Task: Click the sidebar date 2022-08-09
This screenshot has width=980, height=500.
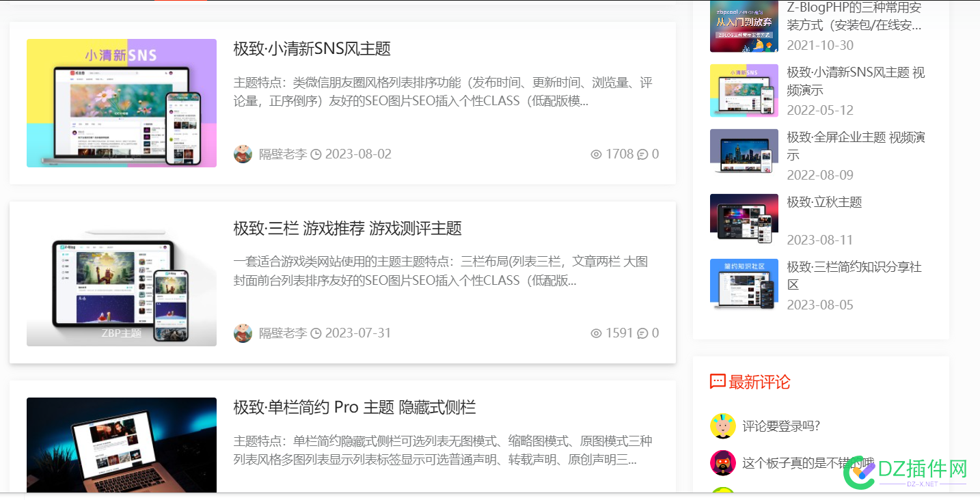Action: 820,175
